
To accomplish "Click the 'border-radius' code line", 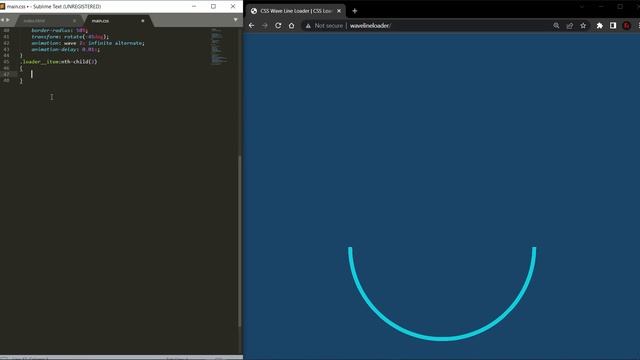I will [60, 30].
